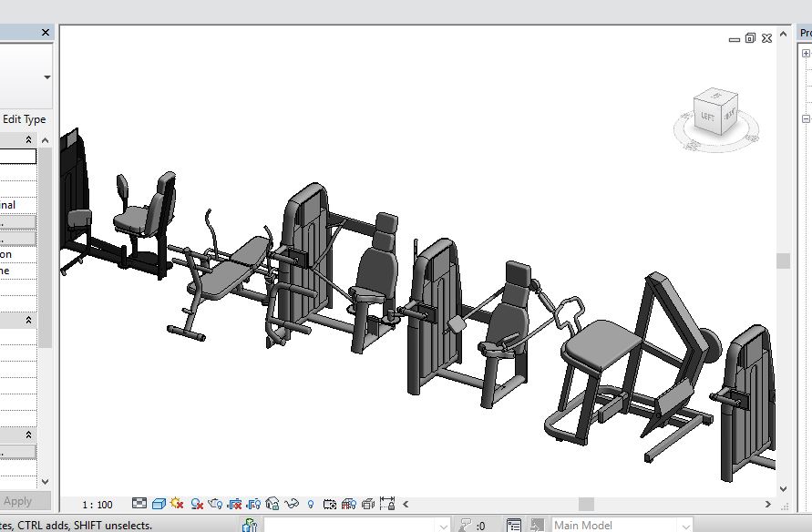Open Temporary Hide/Isolate with the glasses icon
This screenshot has width=812, height=532.
tap(291, 502)
